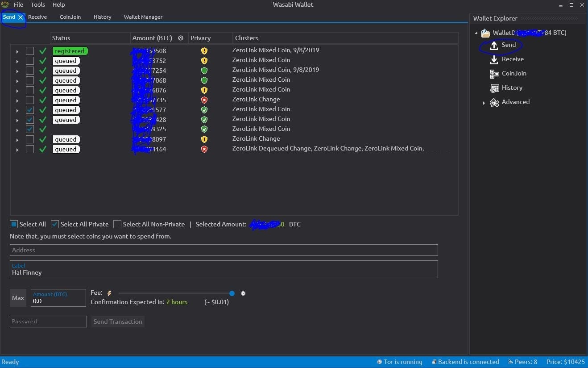This screenshot has height=368, width=588.
Task: Switch to the History tab
Action: click(x=103, y=17)
